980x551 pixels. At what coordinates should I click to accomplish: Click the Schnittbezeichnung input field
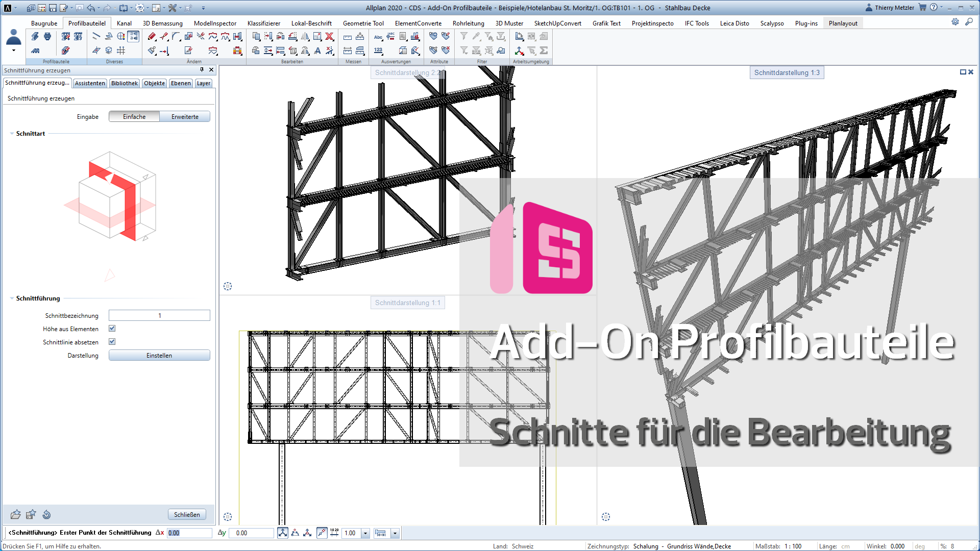[159, 316]
